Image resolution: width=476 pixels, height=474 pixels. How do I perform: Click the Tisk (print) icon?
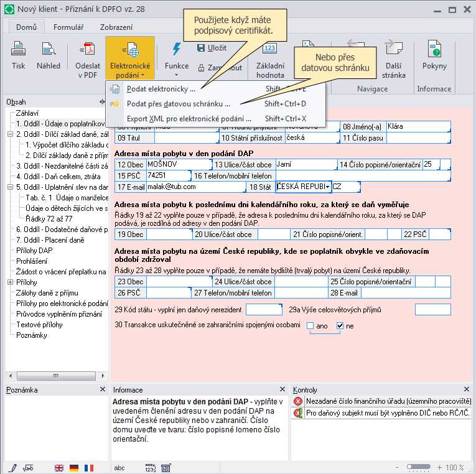point(19,56)
